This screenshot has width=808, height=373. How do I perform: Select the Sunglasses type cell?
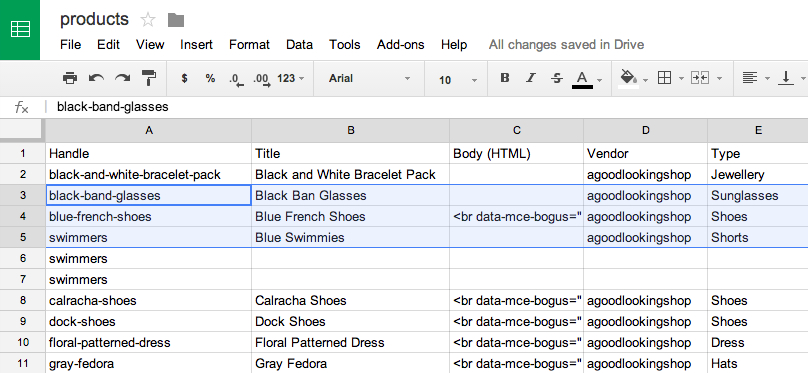point(758,196)
